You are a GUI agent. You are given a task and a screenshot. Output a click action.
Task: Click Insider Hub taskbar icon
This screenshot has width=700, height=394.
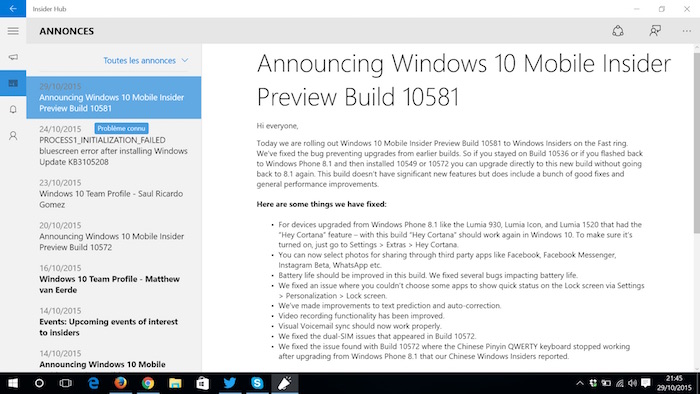[x=285, y=383]
